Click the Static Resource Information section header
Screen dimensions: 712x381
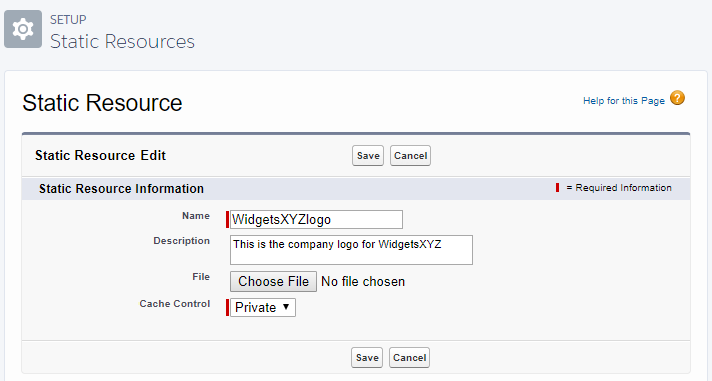coord(121,188)
